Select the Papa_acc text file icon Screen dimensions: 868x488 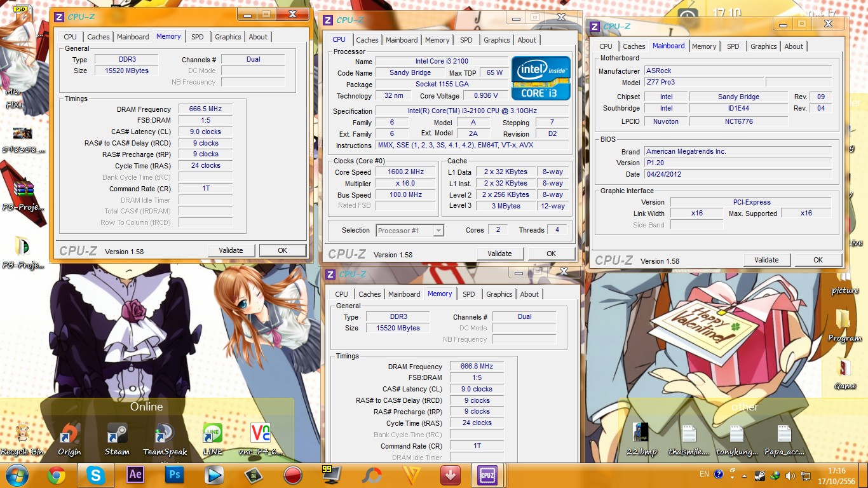pyautogui.click(x=785, y=439)
